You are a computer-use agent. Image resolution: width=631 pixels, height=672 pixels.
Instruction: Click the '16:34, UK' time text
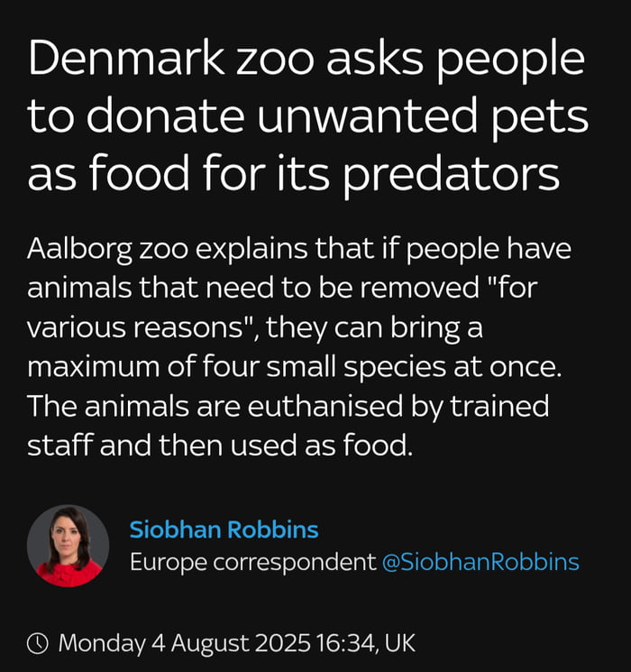coord(366,643)
